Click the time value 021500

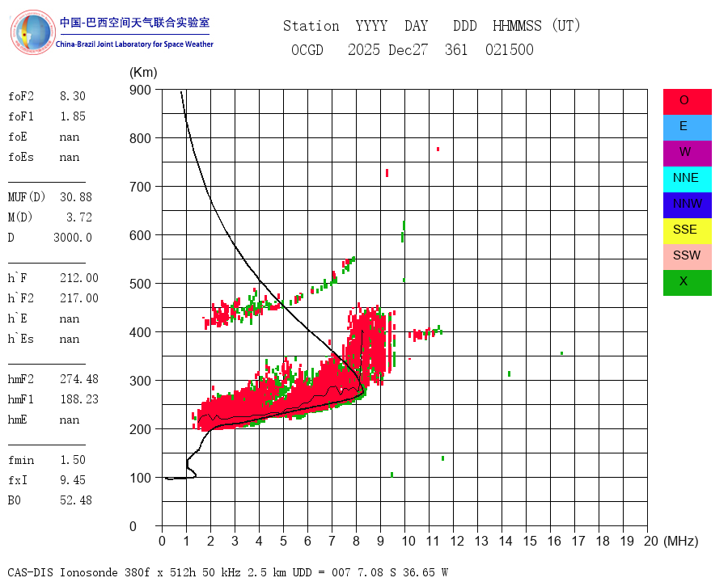pyautogui.click(x=510, y=49)
